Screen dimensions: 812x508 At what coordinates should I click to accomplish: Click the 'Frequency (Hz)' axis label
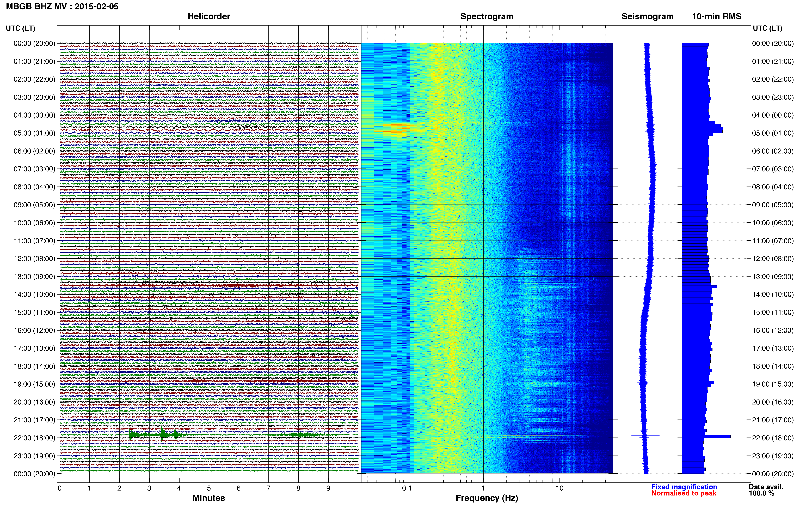pyautogui.click(x=487, y=498)
